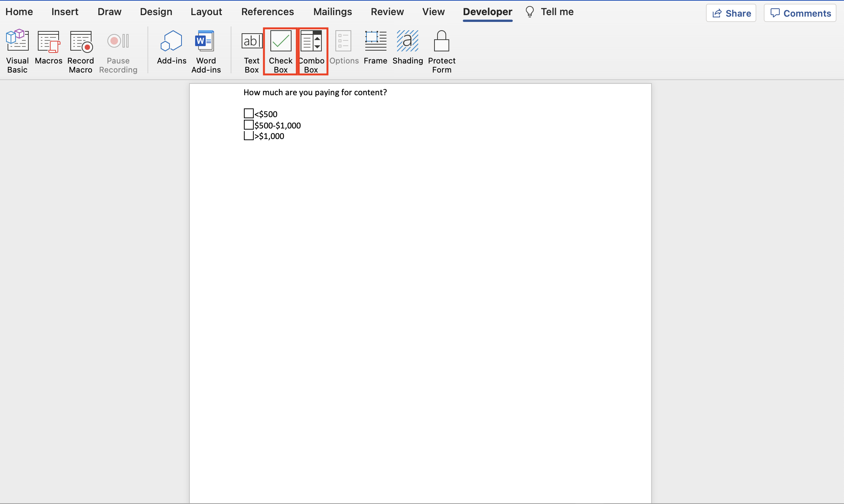Image resolution: width=844 pixels, height=504 pixels.
Task: Click the "<$500" label text
Action: pyautogui.click(x=266, y=114)
